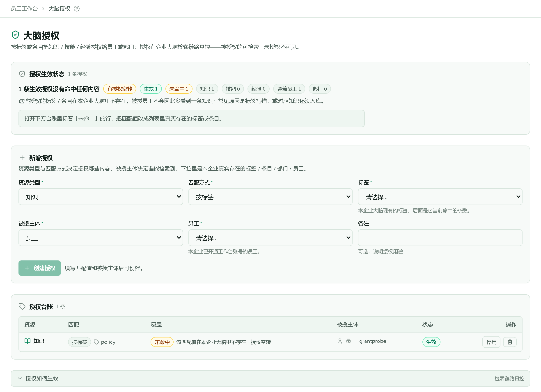
Task: Click the 匹配 column header
Action: pos(73,324)
